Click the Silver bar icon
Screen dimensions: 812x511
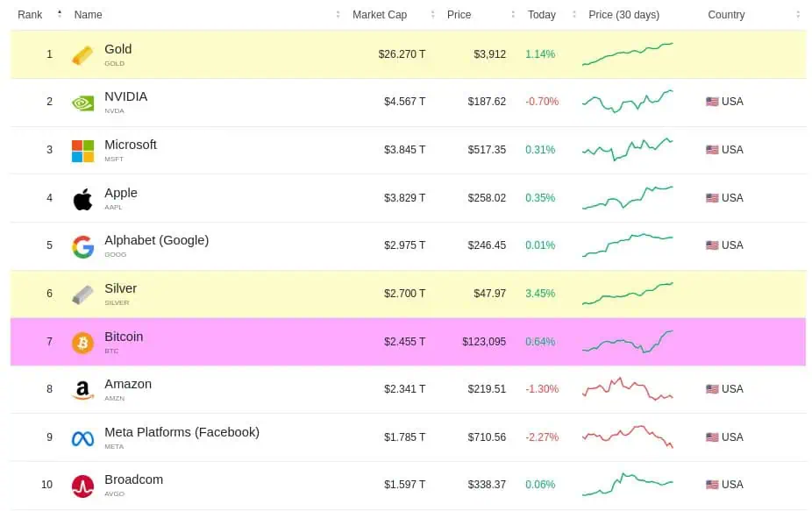[x=82, y=295]
